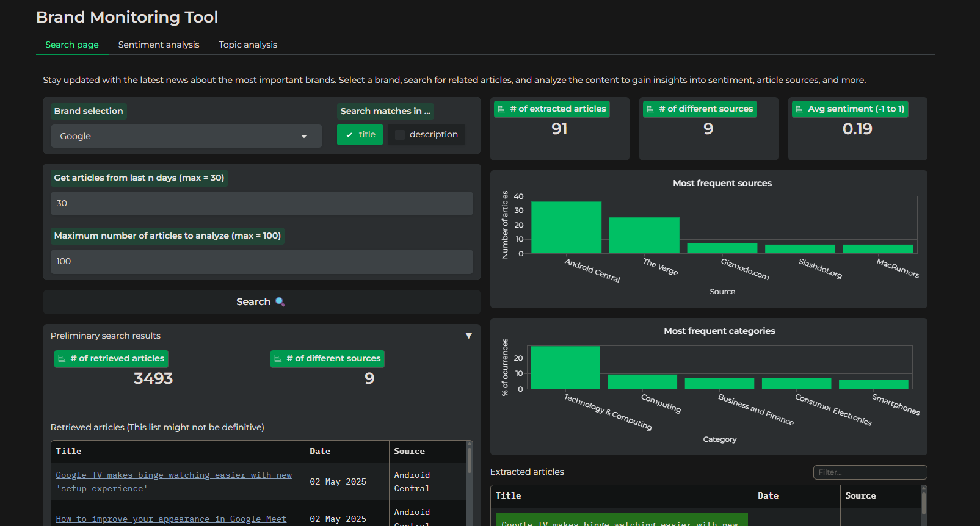This screenshot has width=980, height=526.
Task: Click the 02 May 2025 date of Google TV article
Action: 338,481
